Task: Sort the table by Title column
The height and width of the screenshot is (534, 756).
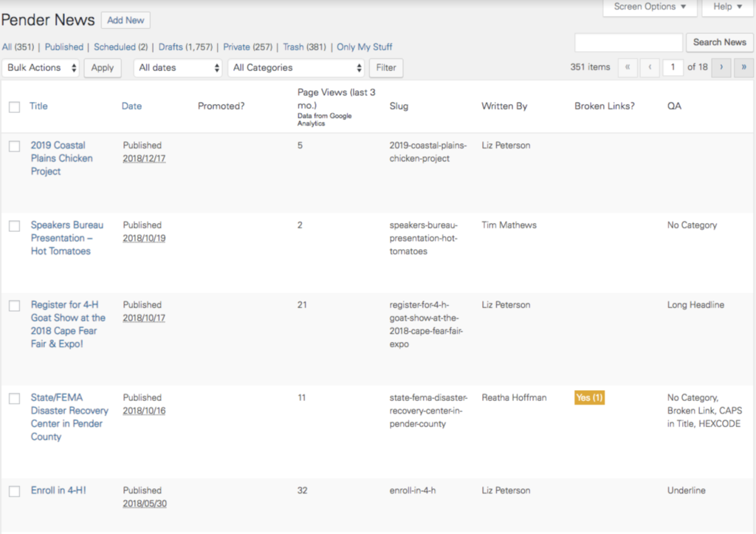Action: click(38, 106)
